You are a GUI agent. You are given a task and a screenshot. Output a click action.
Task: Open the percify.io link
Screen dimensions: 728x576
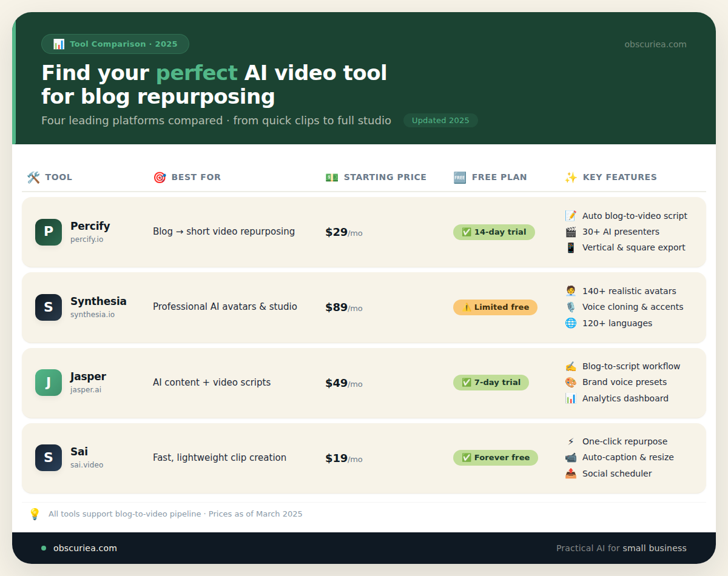87,239
